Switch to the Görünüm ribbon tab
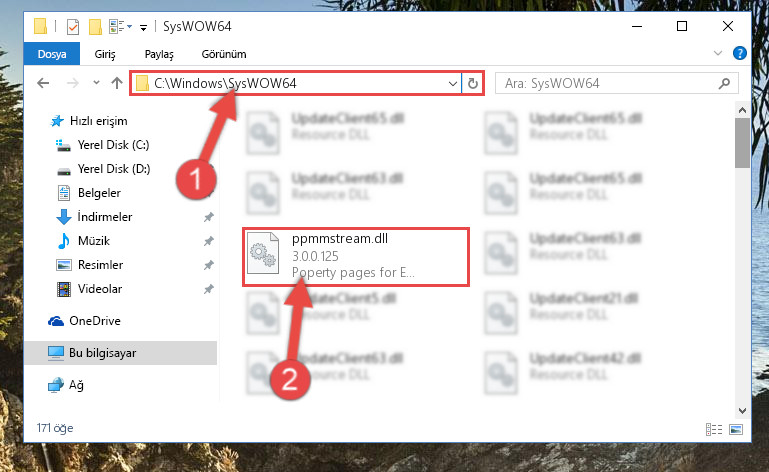Image resolution: width=769 pixels, height=472 pixels. coord(224,54)
